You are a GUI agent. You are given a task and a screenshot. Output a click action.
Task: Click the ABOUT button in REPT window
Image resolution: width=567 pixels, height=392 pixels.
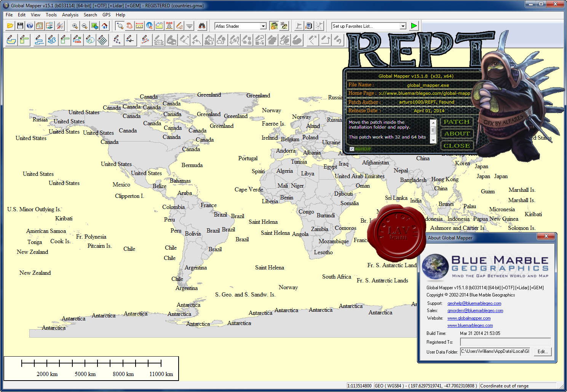[x=457, y=134]
